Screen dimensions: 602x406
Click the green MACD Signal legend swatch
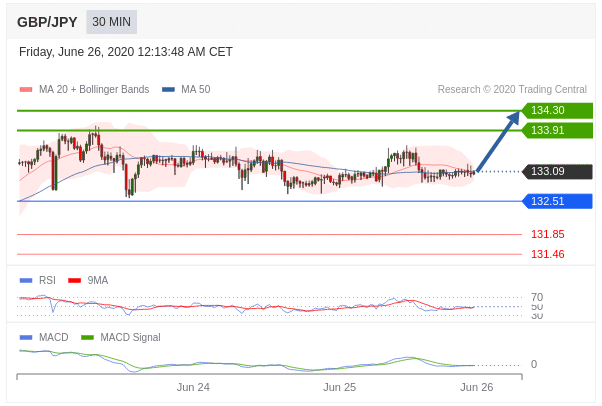88,338
